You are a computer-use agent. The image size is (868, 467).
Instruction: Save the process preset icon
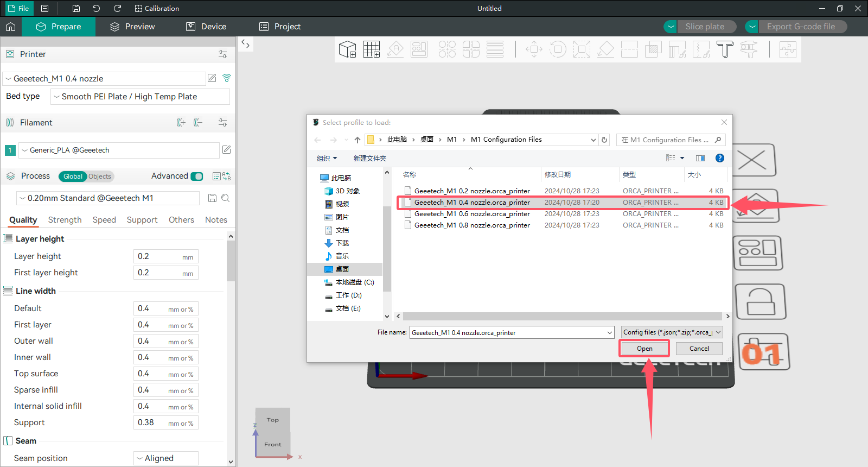(x=213, y=198)
